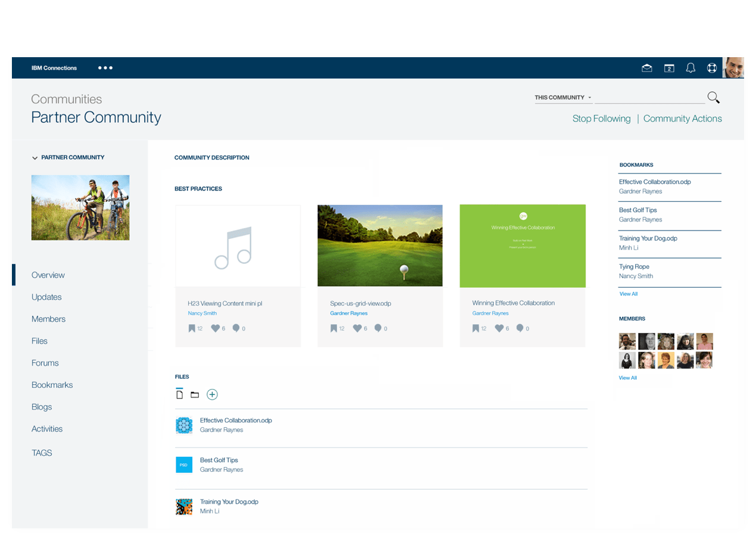Click the add file plus icon
Viewport: 756px width, 548px height.
pos(213,394)
